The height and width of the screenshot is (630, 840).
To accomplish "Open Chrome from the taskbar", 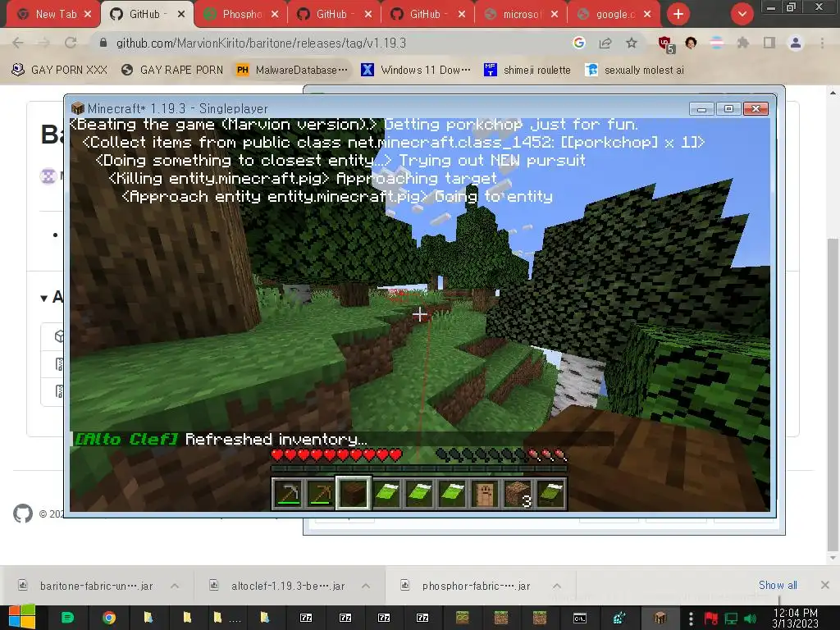I will (x=109, y=618).
